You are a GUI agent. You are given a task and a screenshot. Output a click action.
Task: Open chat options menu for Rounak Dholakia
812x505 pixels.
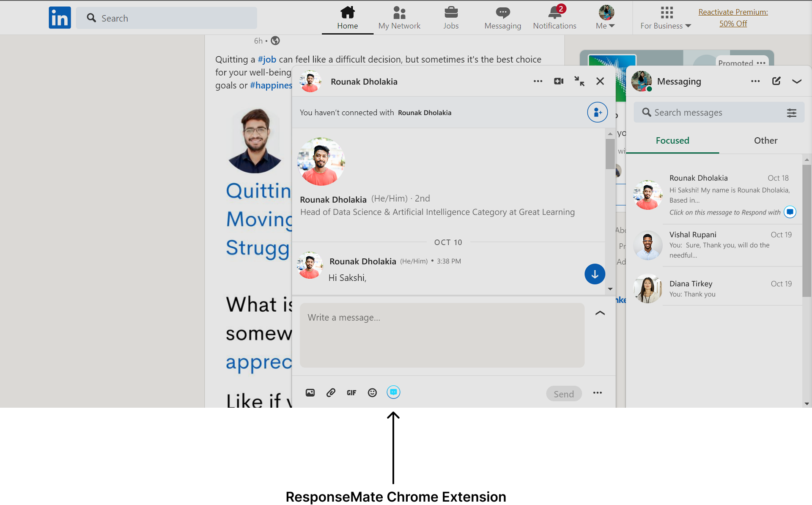coord(538,81)
